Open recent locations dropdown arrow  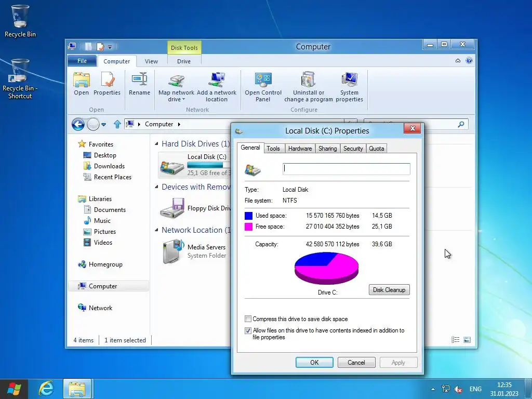pyautogui.click(x=104, y=125)
